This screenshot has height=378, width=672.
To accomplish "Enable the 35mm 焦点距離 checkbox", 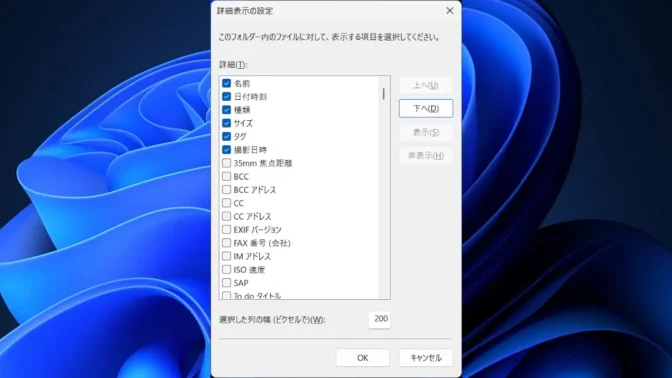I will (x=226, y=163).
